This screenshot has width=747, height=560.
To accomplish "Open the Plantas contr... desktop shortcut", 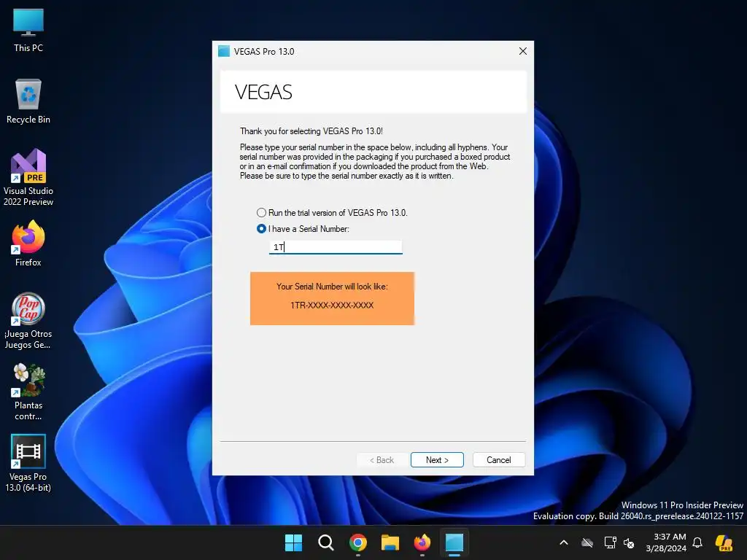I will tap(28, 392).
